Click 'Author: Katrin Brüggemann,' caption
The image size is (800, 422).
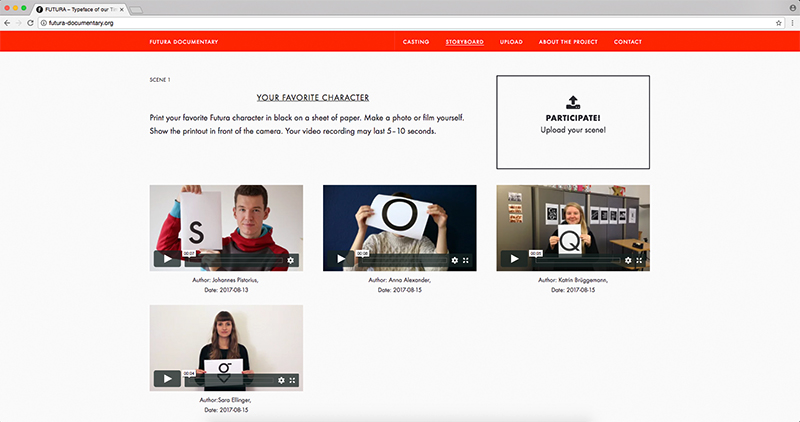573,280
